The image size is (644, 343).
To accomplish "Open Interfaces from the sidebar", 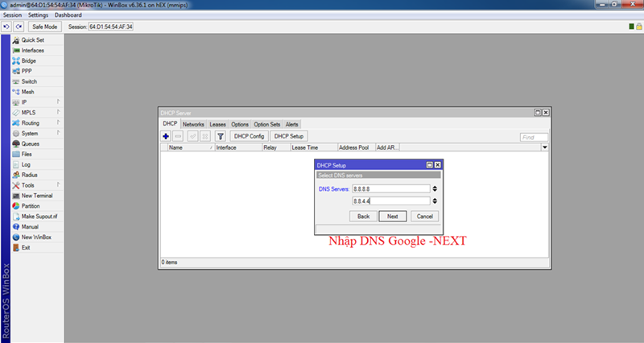I will 32,50.
